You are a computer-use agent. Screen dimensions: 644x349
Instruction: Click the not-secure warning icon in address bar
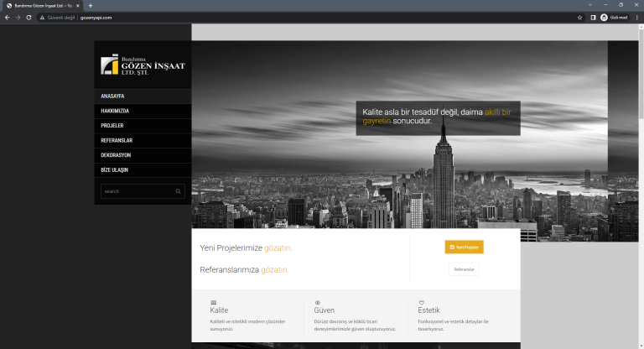point(42,18)
